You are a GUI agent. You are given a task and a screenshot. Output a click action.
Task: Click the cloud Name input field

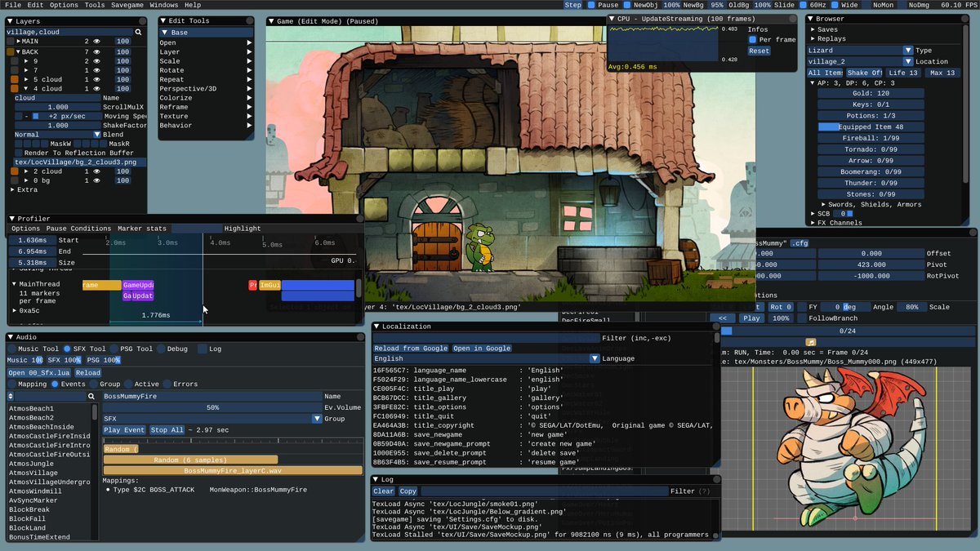pos(57,98)
